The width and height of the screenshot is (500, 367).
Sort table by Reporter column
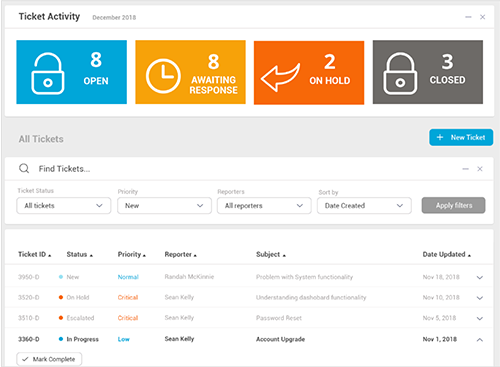tap(181, 255)
